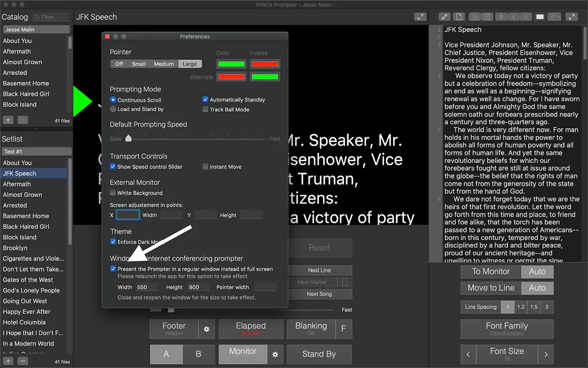
Task: Open the Test #1 setlist dropdown
Action: click(37, 151)
